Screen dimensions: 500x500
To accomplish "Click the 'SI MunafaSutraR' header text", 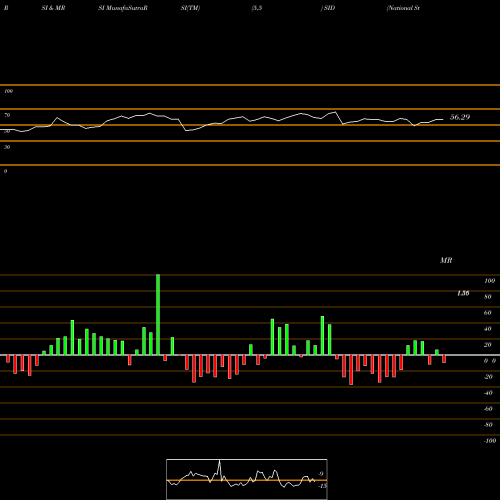I will tap(123, 8).
